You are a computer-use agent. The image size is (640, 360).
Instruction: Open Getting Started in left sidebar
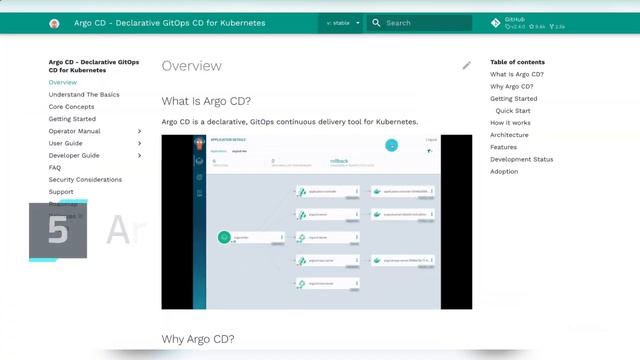point(72,119)
